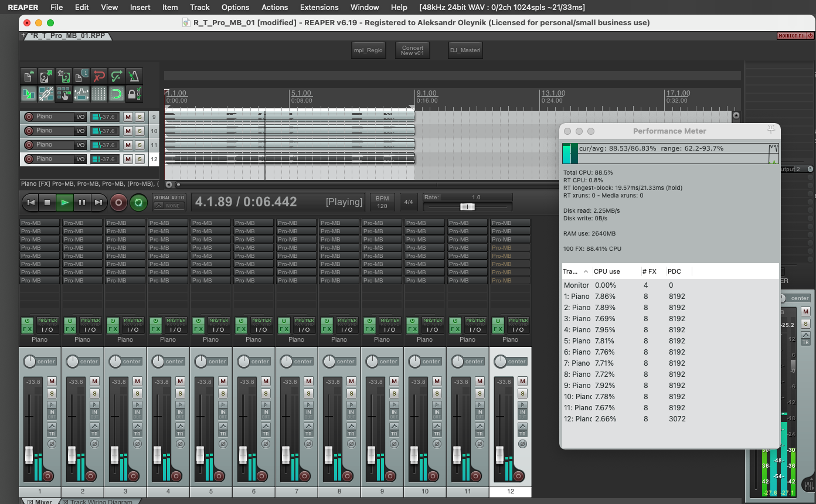The width and height of the screenshot is (816, 504).
Task: Mute Piano track 11 in track panel
Action: pos(128,145)
